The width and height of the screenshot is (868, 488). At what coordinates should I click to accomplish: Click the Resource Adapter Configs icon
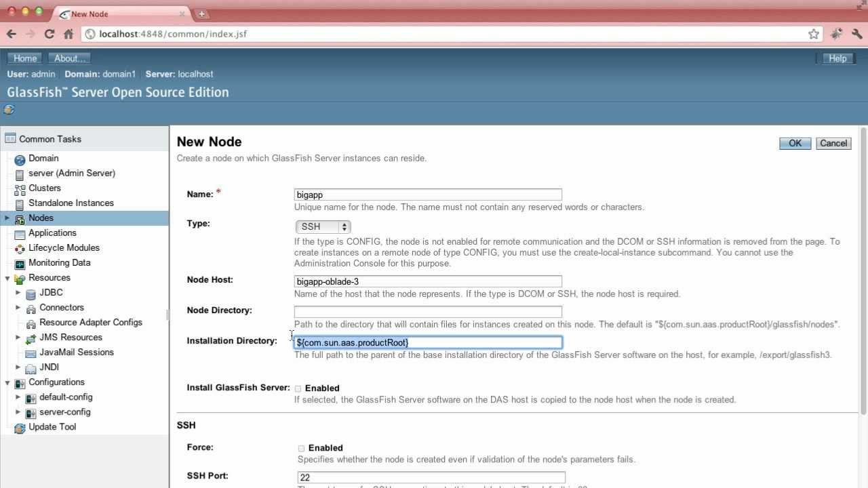pos(31,323)
